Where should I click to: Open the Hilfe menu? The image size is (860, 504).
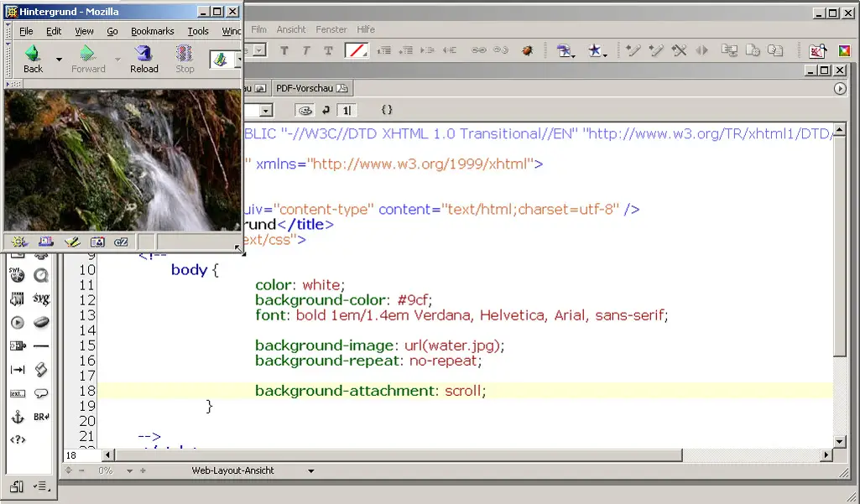(366, 29)
